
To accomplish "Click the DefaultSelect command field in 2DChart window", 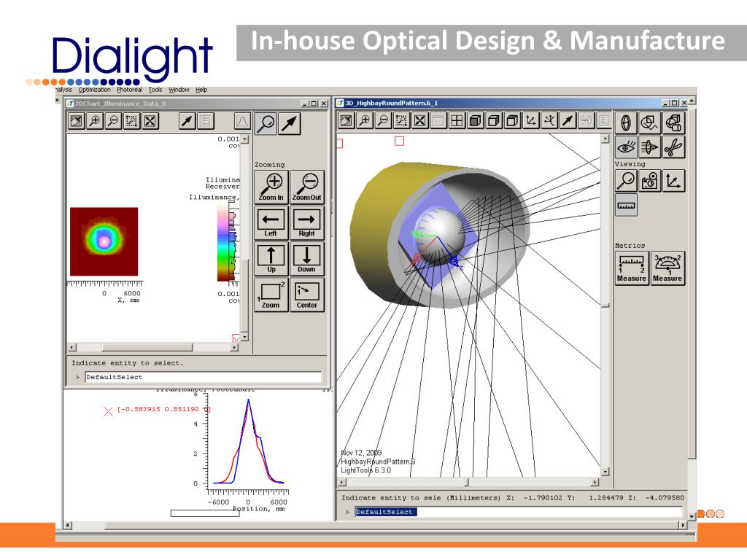I will coord(203,377).
